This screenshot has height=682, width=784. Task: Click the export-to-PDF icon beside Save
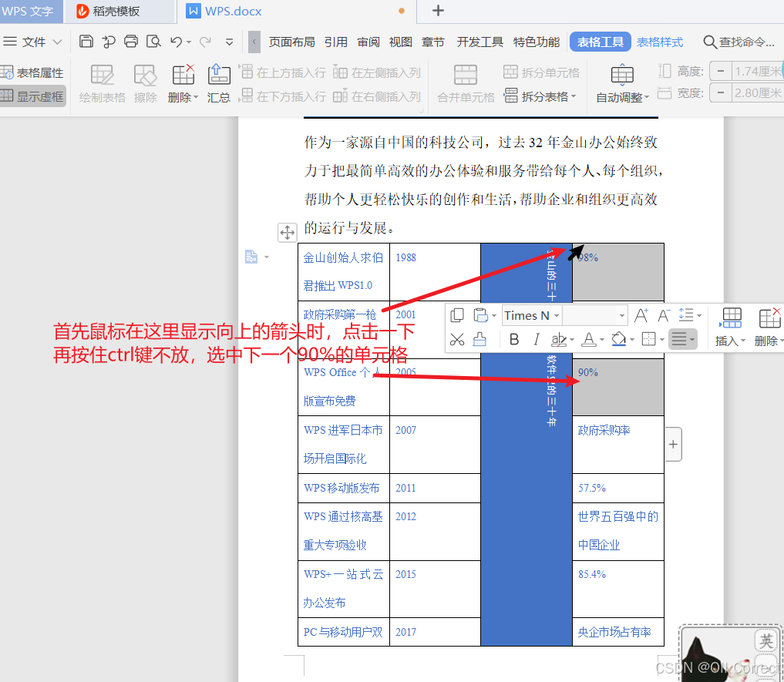tap(109, 42)
